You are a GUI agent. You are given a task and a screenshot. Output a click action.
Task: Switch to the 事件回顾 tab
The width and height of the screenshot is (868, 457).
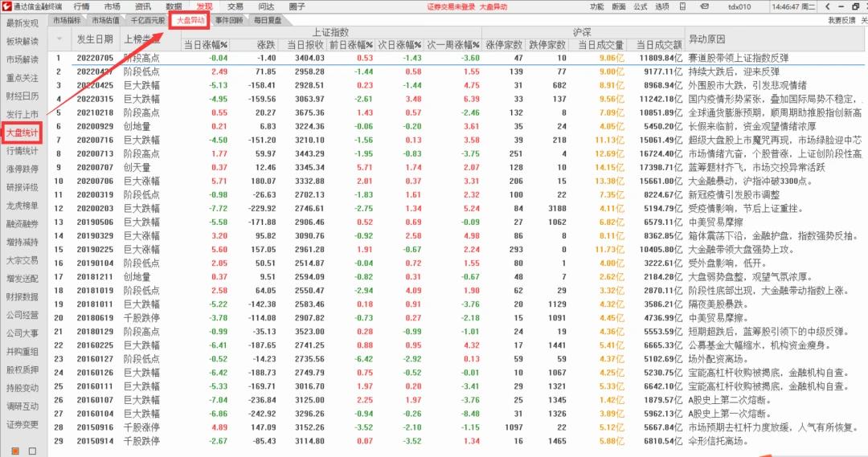pos(229,20)
